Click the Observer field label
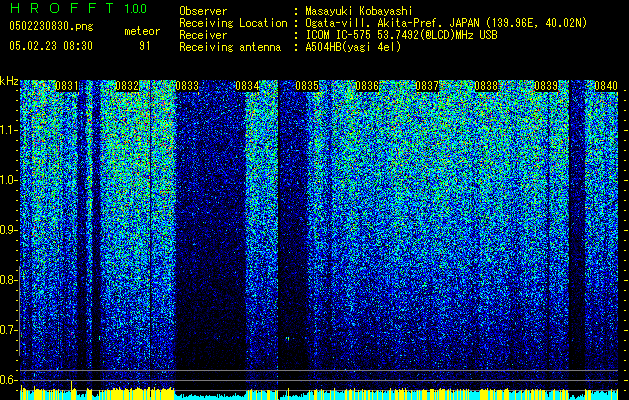 (x=203, y=11)
